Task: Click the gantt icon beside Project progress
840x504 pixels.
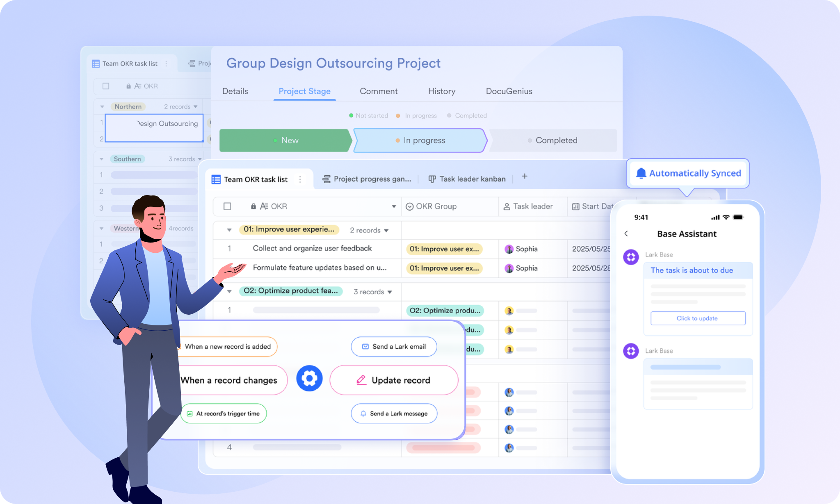Action: click(326, 179)
